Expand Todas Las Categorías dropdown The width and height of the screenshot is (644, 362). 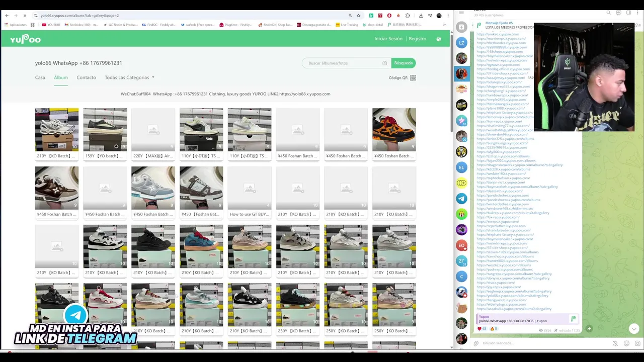(x=129, y=77)
